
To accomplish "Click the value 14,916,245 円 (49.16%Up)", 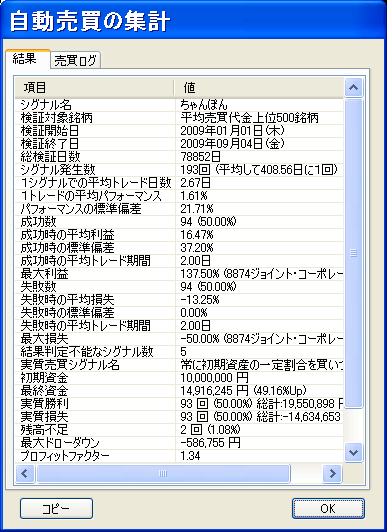I will pos(244,391).
